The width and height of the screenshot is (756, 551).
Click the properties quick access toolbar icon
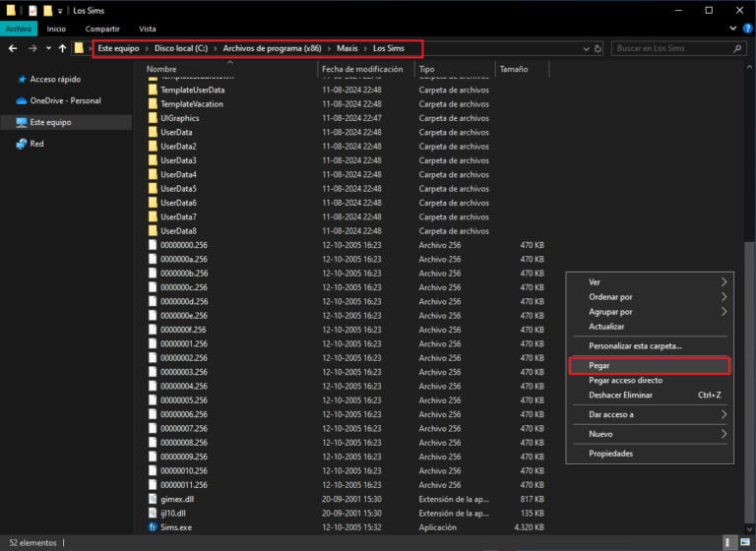point(32,11)
